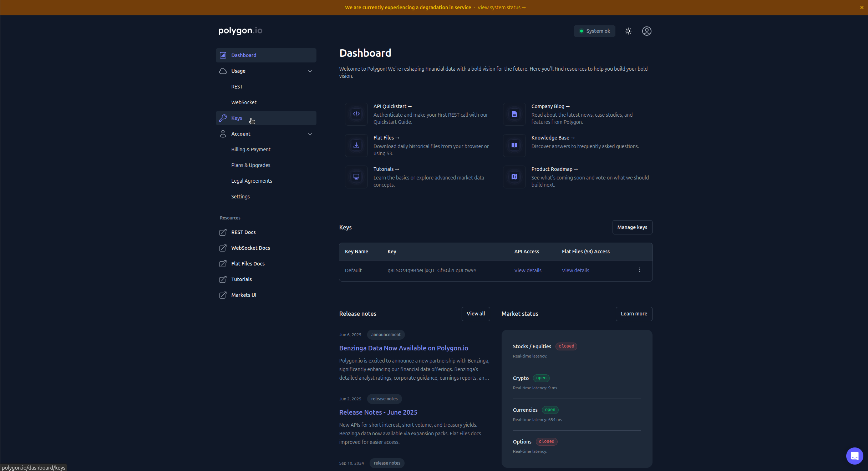Collapse the Usage section chevron
The height and width of the screenshot is (471, 868).
(310, 71)
